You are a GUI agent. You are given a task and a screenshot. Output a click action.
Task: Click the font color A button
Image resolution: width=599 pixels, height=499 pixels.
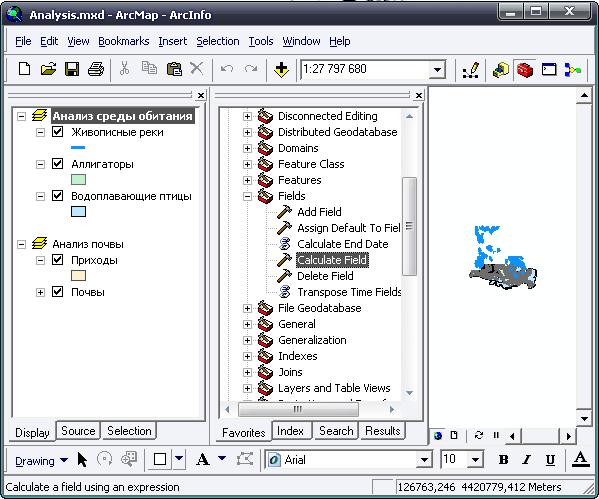tap(581, 460)
